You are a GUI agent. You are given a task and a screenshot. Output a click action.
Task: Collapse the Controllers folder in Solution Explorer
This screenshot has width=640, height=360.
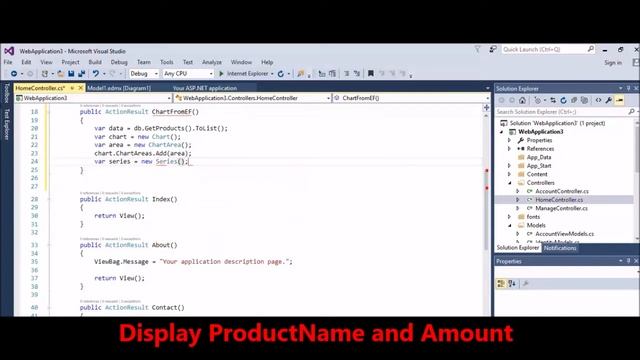coord(509,183)
